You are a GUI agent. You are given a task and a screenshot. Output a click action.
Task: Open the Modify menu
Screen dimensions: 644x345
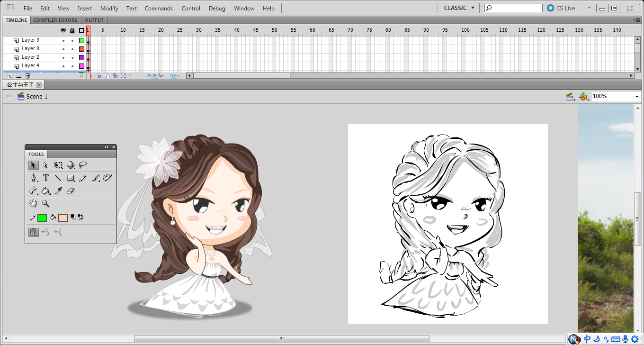click(x=109, y=9)
